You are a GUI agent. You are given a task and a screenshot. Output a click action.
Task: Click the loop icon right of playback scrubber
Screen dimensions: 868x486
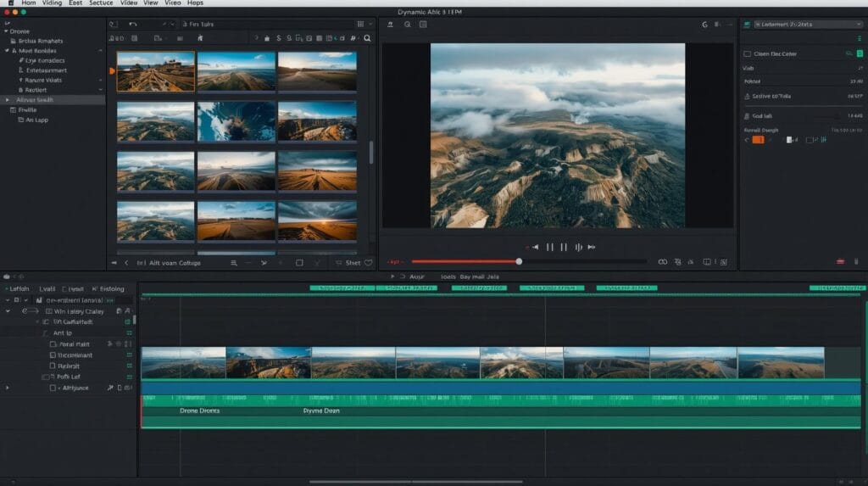click(663, 262)
